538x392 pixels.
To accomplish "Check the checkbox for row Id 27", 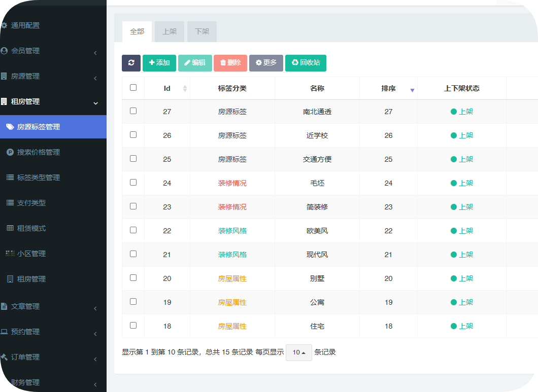I will (x=133, y=111).
